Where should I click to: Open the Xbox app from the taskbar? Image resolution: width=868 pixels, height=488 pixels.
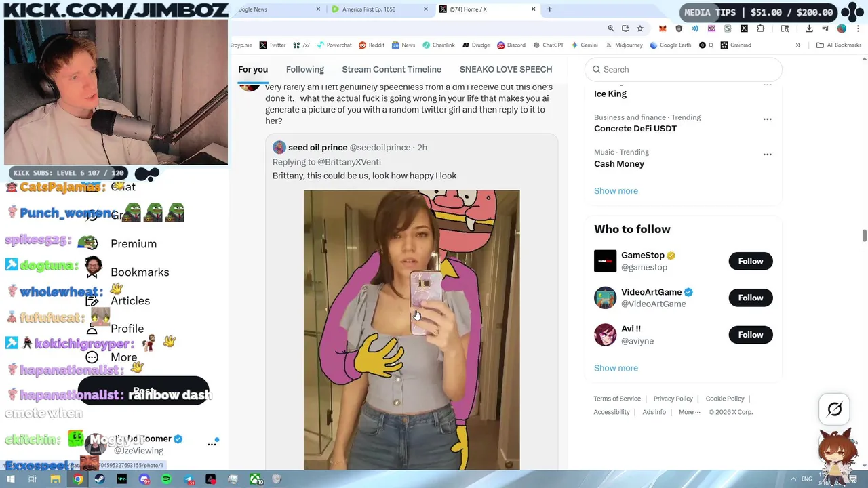coord(256,479)
